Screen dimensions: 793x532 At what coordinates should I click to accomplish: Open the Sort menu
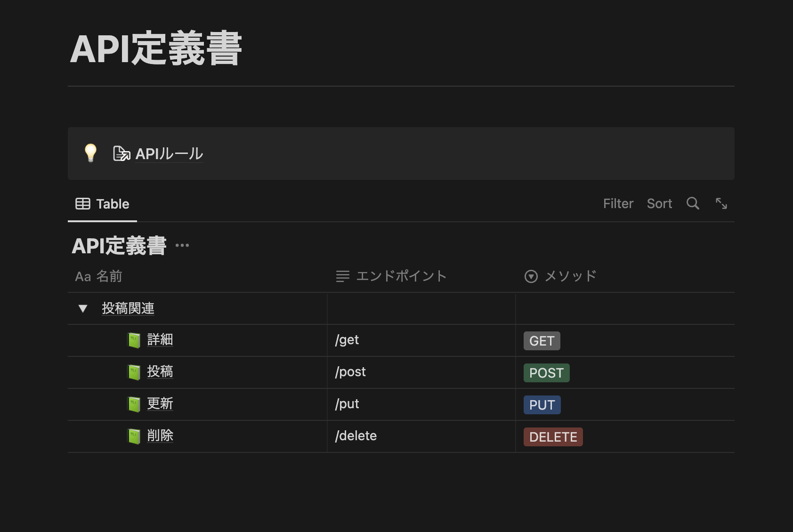[x=659, y=203]
